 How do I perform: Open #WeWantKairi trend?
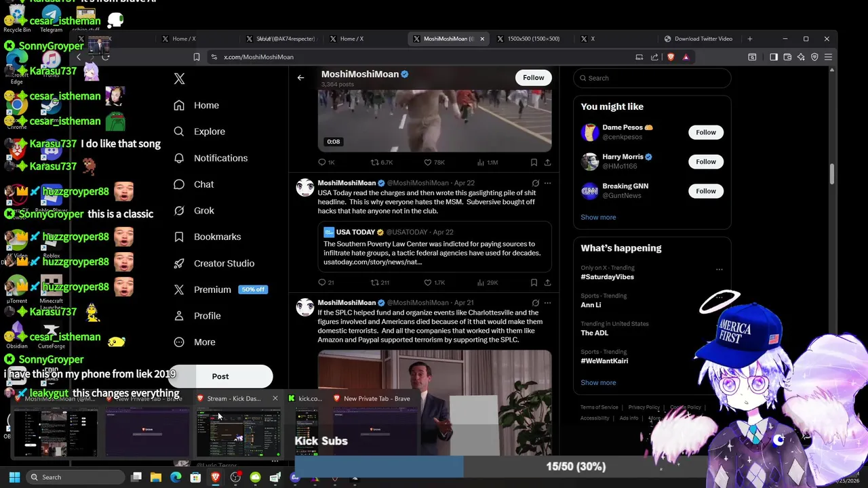click(x=604, y=361)
